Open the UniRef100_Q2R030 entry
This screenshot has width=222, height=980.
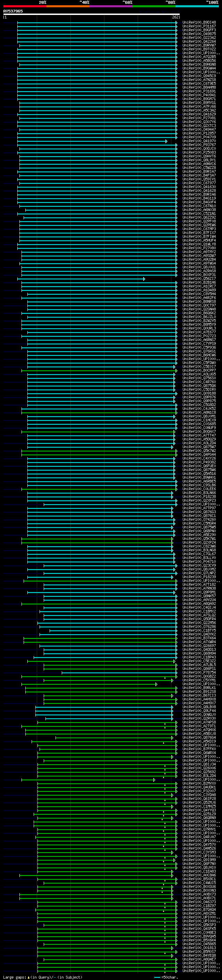click(x=199, y=719)
